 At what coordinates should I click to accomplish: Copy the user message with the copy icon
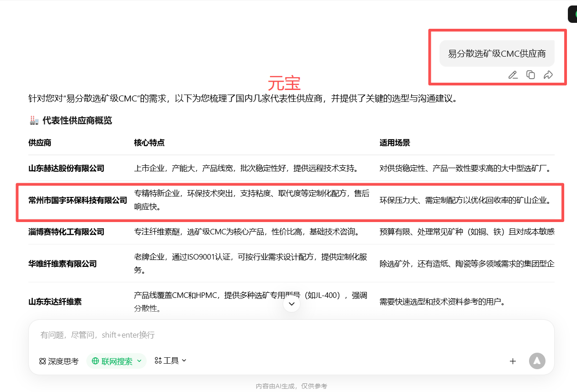(x=530, y=75)
